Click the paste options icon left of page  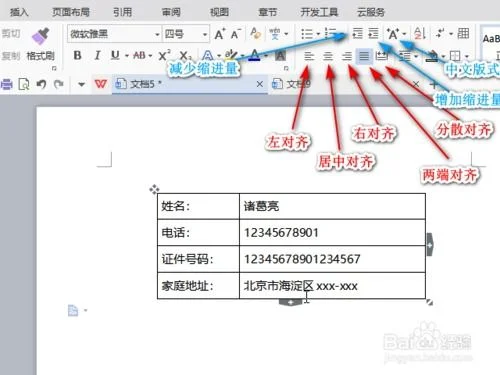coord(73,311)
